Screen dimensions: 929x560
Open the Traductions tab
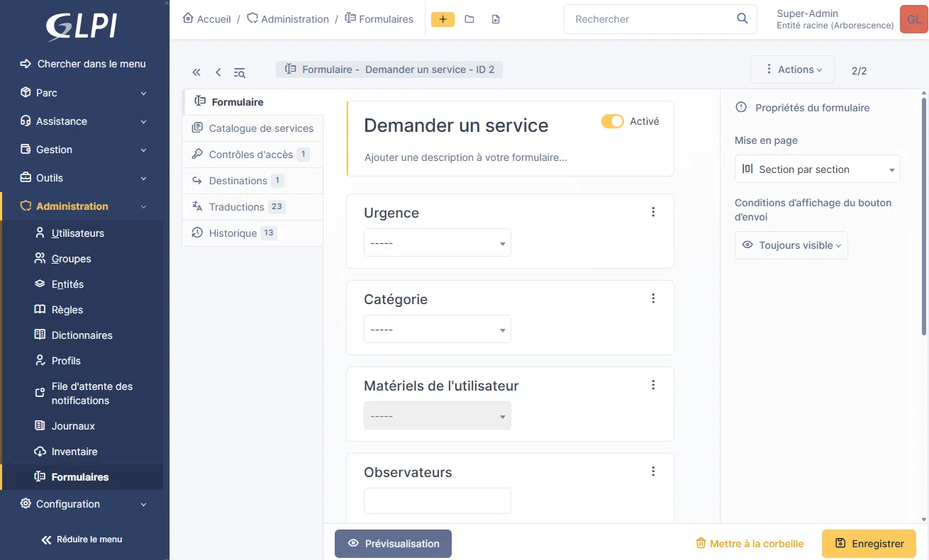click(237, 207)
